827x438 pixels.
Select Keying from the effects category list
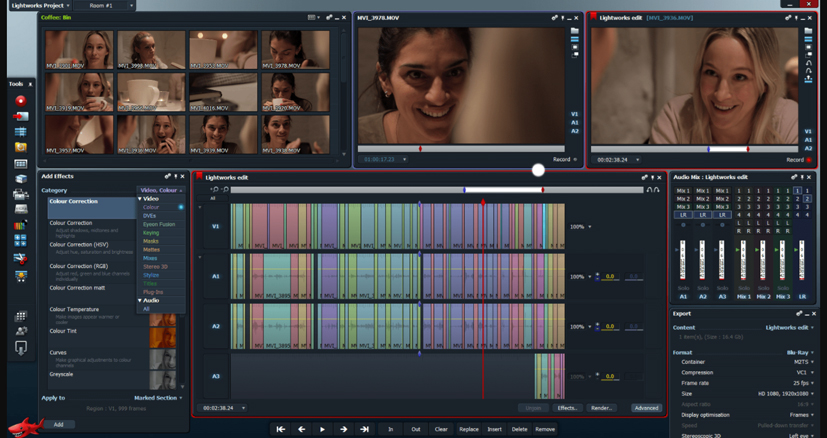(x=151, y=233)
